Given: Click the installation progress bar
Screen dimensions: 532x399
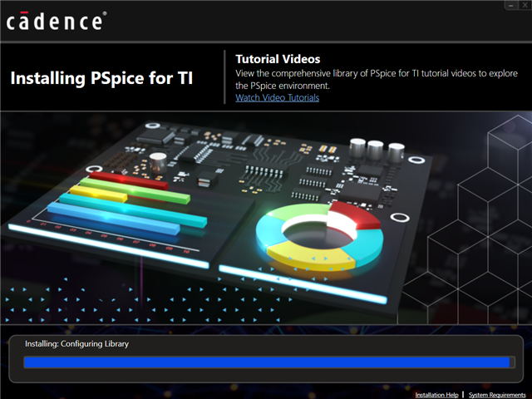Looking at the screenshot, I should click(269, 362).
